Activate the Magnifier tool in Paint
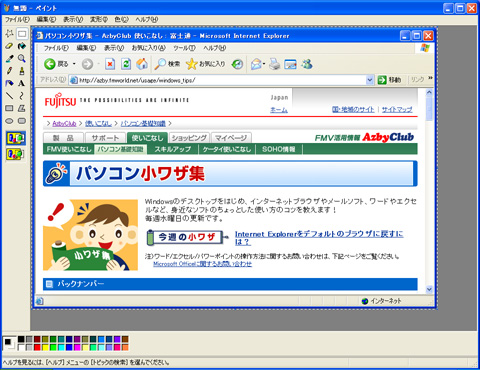The width and height of the screenshot is (480, 370). (x=22, y=59)
